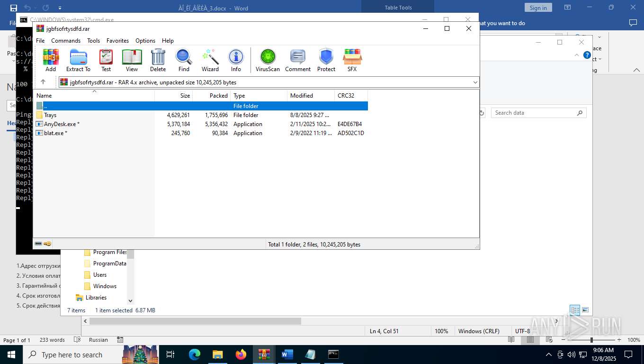Click the Add toolbar icon in WinRAR
644x364 pixels.
coord(51,60)
